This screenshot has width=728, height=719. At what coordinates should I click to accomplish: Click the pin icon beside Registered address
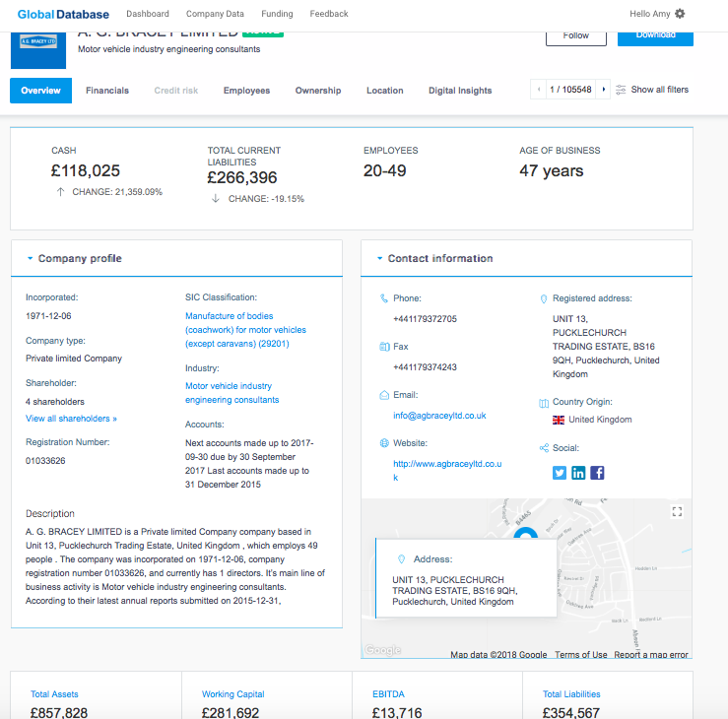544,298
